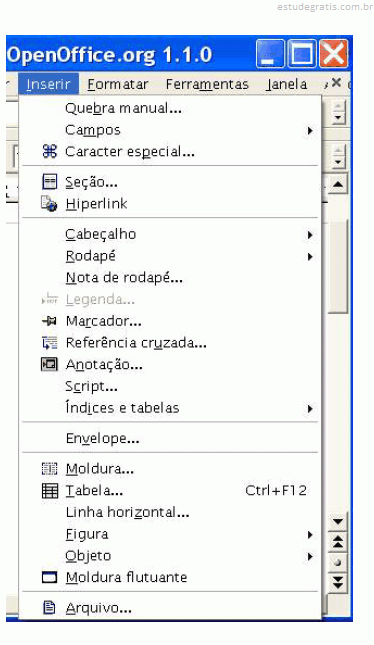Choose Envelope... from the Inserir menu
The height and width of the screenshot is (645, 374).
[170, 439]
